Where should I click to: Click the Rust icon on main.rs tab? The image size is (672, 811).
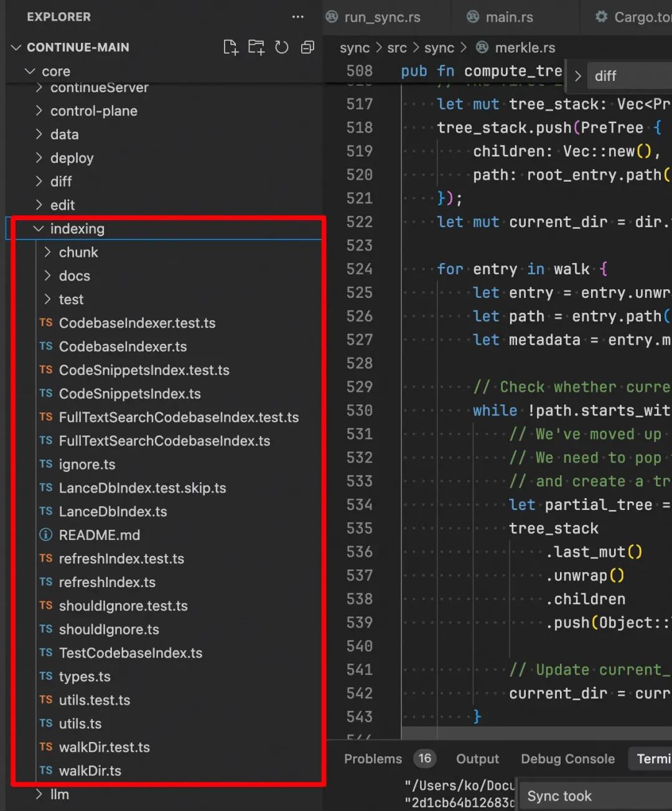(473, 17)
